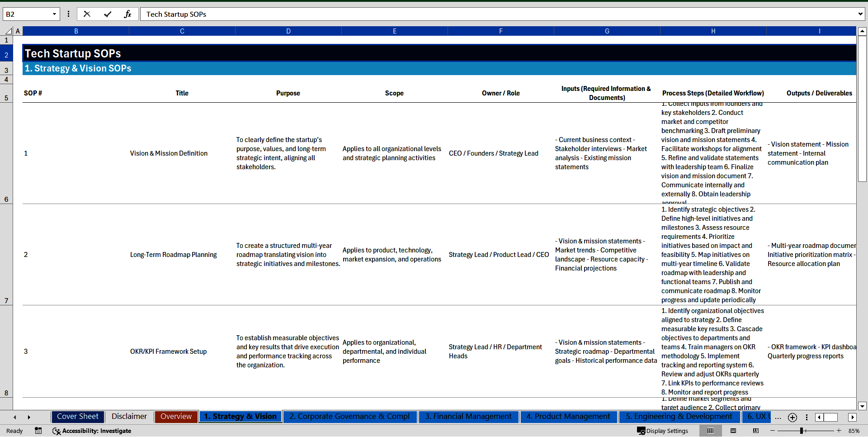Viewport: 868px width, 437px height.
Task: Enable Page Break Preview view
Action: tap(756, 431)
